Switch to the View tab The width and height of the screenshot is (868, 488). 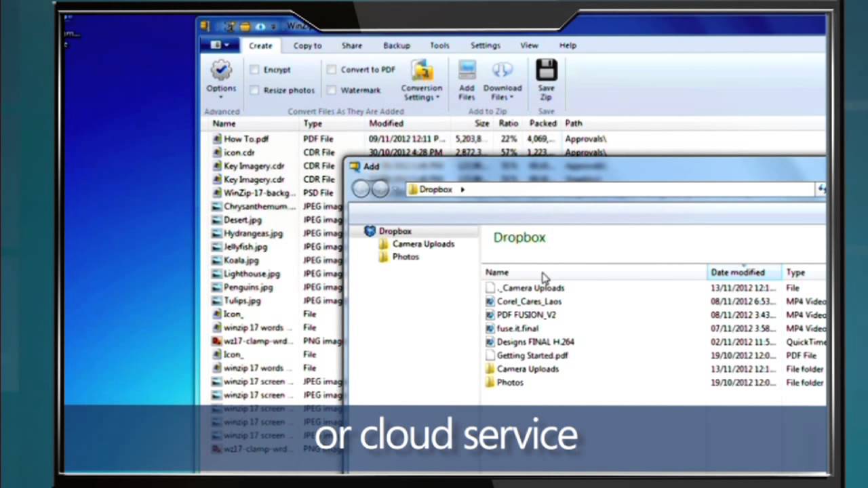click(x=529, y=45)
